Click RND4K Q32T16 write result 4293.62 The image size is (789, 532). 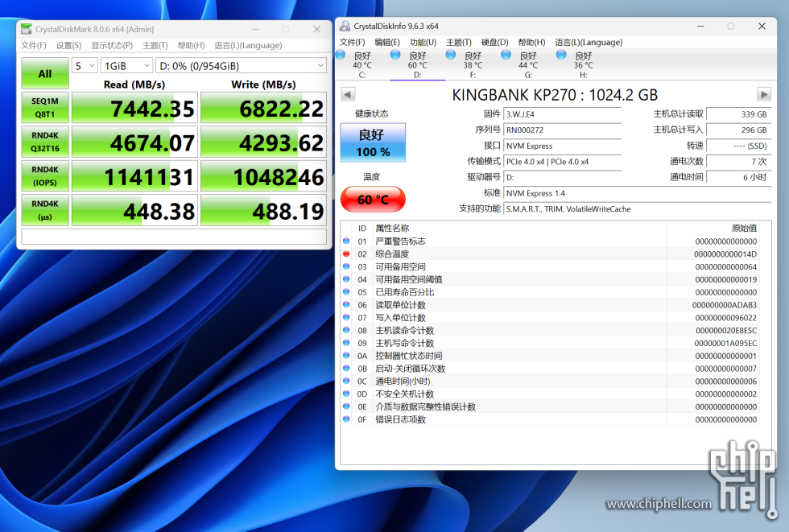[264, 142]
